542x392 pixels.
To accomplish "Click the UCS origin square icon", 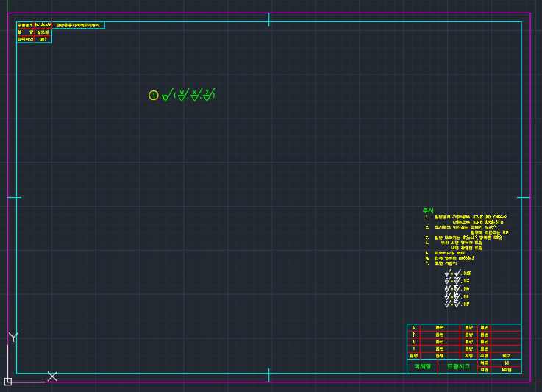I will pos(8,382).
